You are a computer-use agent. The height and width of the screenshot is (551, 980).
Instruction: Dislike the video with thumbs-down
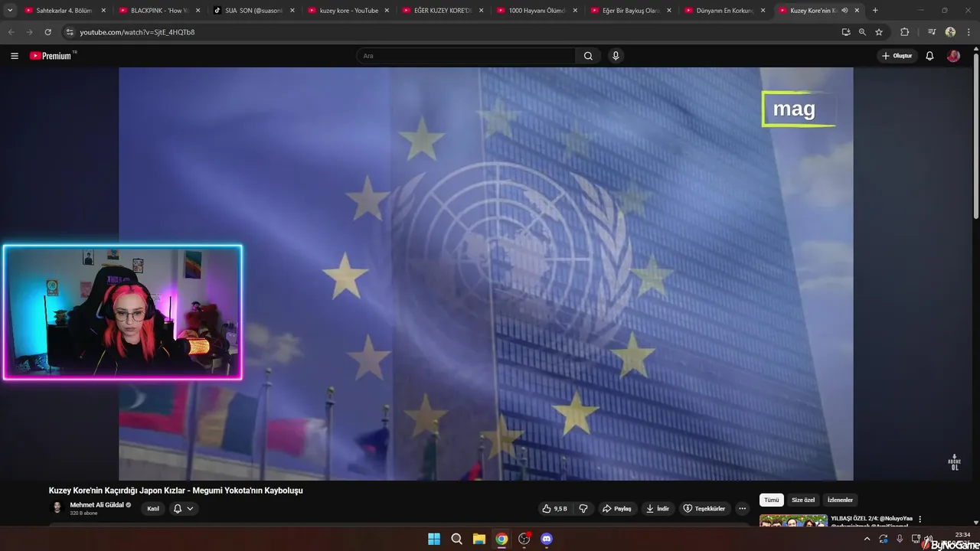coord(583,508)
